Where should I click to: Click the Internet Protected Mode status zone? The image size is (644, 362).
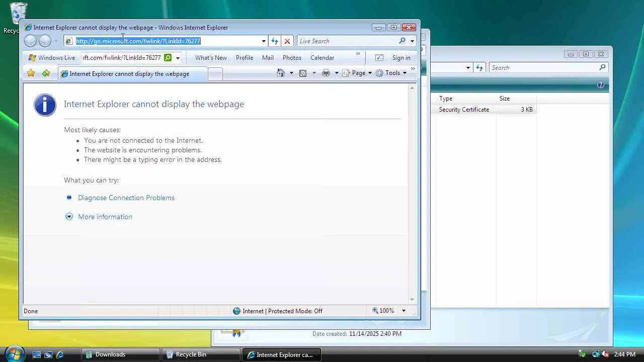tap(277, 311)
